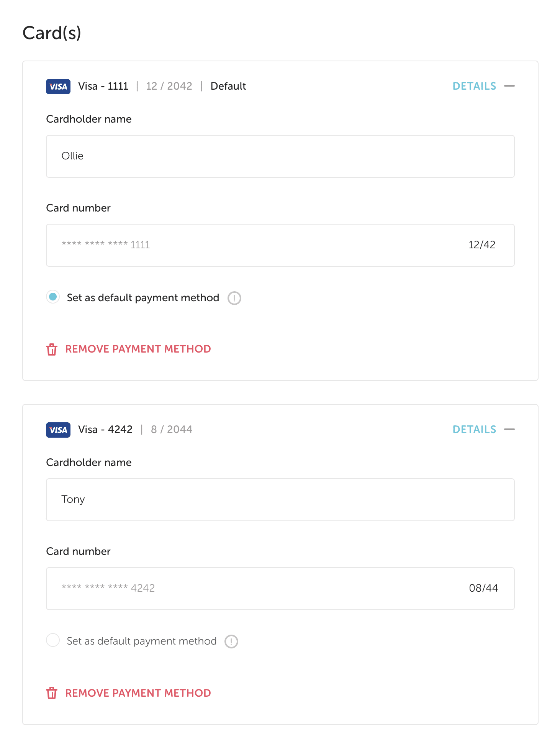
Task: Click trash icon for the Visa 4242 card
Action: pyautogui.click(x=52, y=693)
